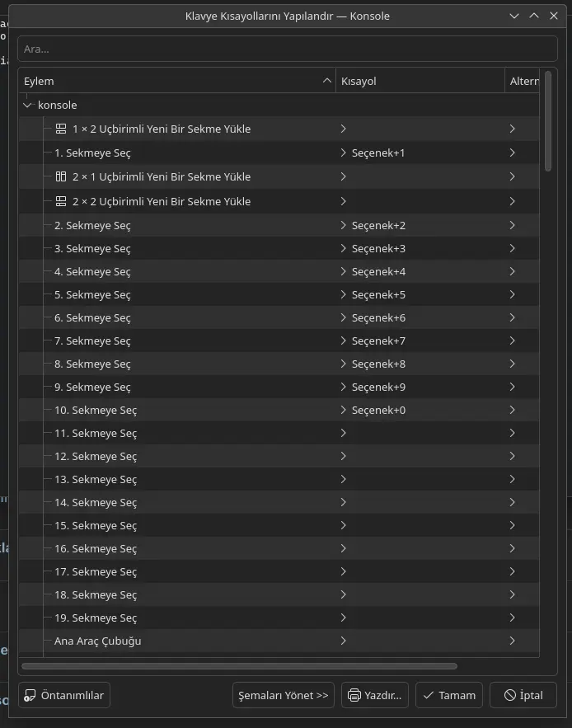Select the 8. Sekmeye Seç row
This screenshot has width=572, height=728.
click(x=279, y=364)
